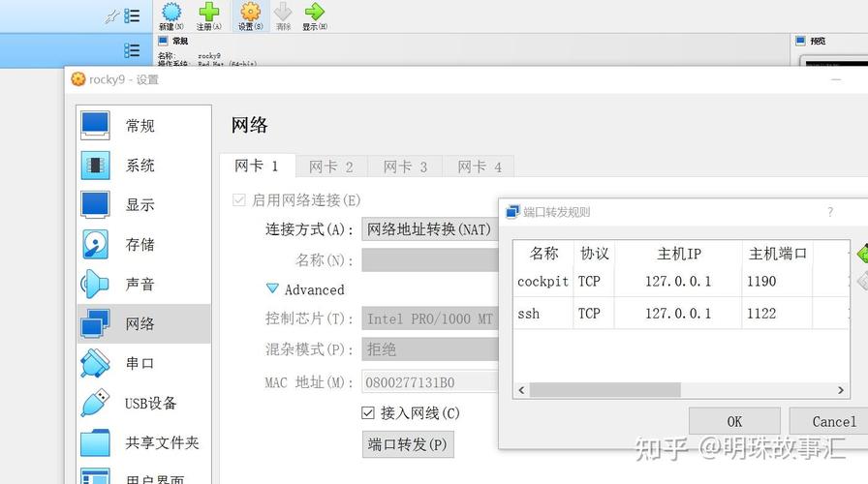Click the scrollbar left arrow in rules table
868x484 pixels.
[x=521, y=390]
